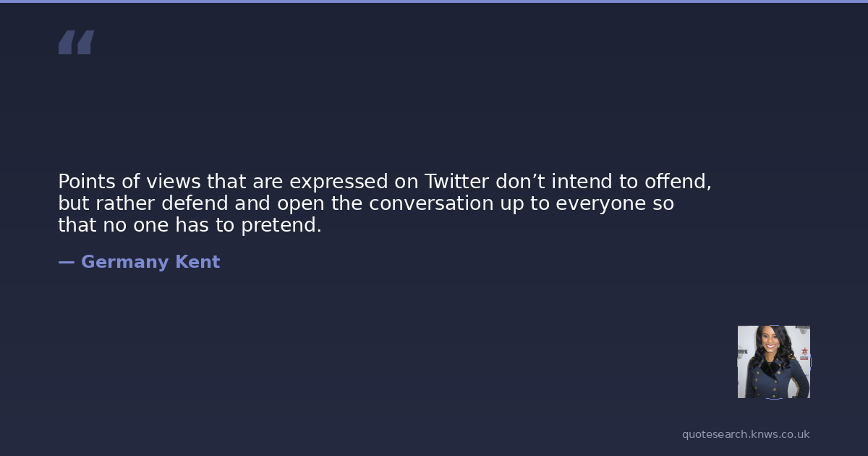Image resolution: width=868 pixels, height=456 pixels.
Task: Click the word Germany in the author name
Action: pos(124,262)
